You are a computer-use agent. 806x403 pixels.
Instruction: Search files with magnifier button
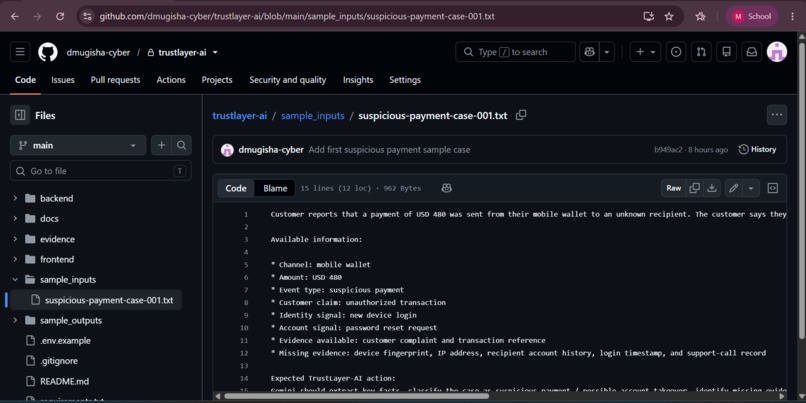coord(181,145)
